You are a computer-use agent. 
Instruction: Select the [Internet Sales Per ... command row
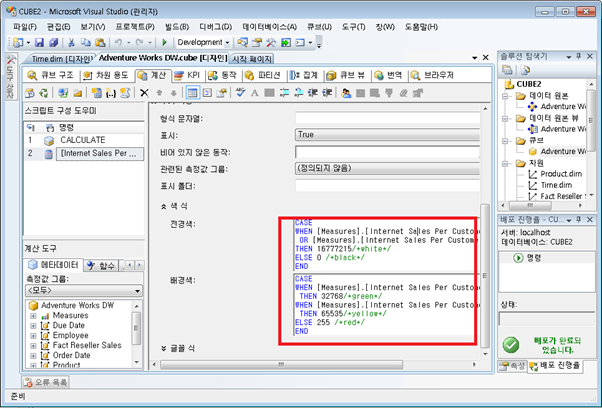pos(84,154)
